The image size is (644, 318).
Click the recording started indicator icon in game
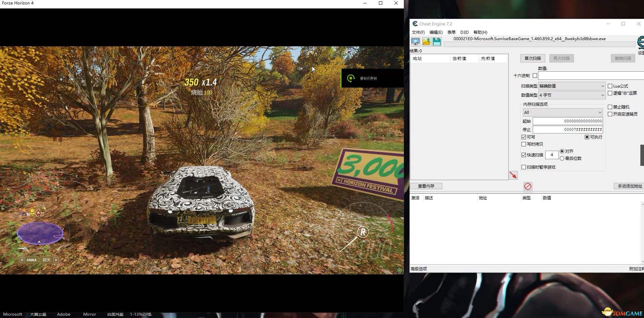(351, 78)
